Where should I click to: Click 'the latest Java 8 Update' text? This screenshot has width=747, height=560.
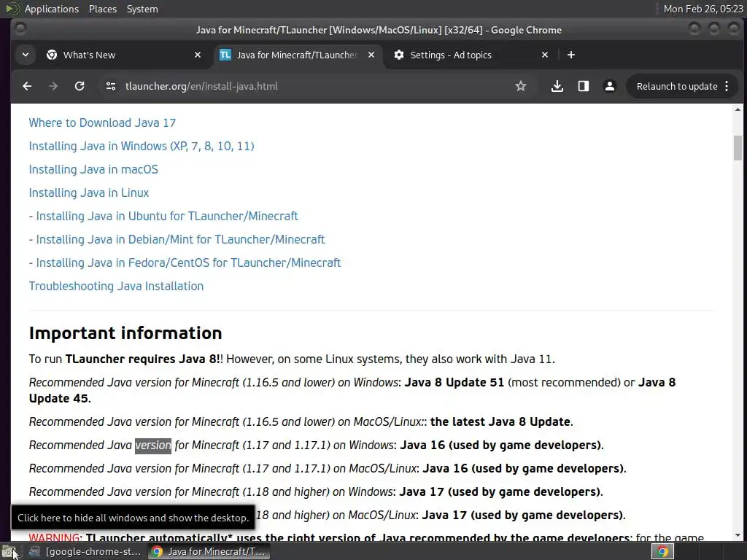[500, 422]
